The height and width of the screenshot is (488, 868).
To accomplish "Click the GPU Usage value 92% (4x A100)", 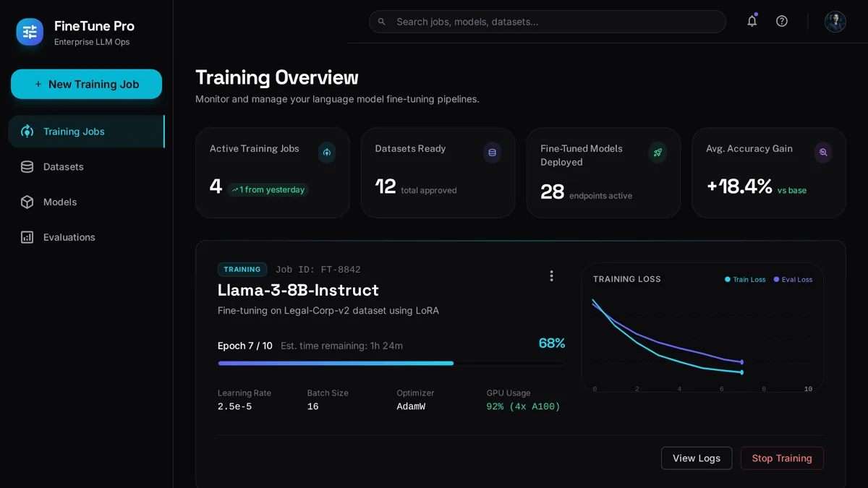I will point(524,407).
